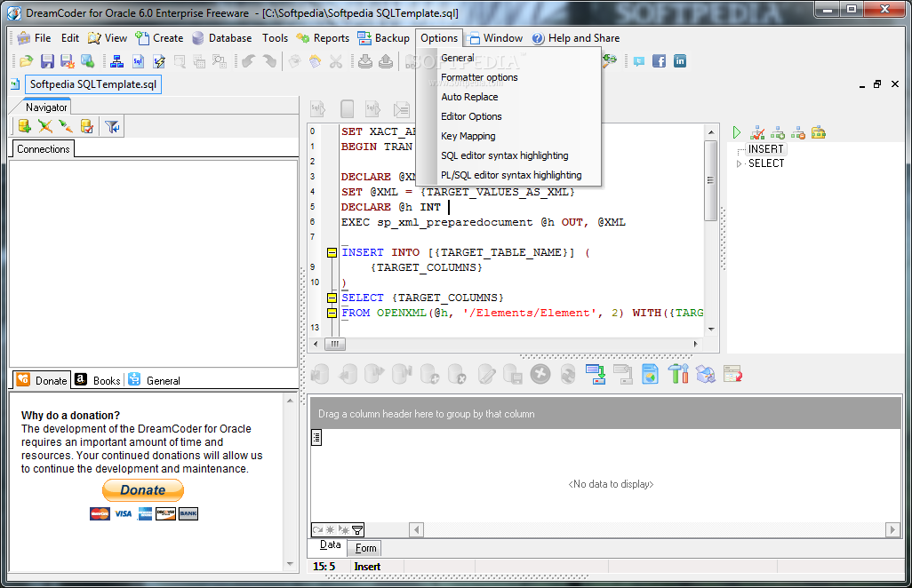
Task: Switch to the Books tab
Action: pos(99,380)
